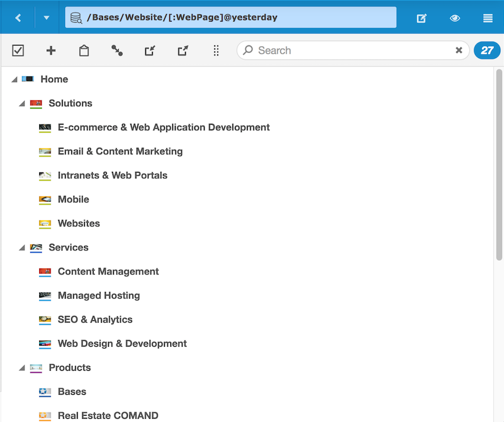The image size is (504, 422).
Task: Collapse the Services tree node
Action: coord(22,248)
